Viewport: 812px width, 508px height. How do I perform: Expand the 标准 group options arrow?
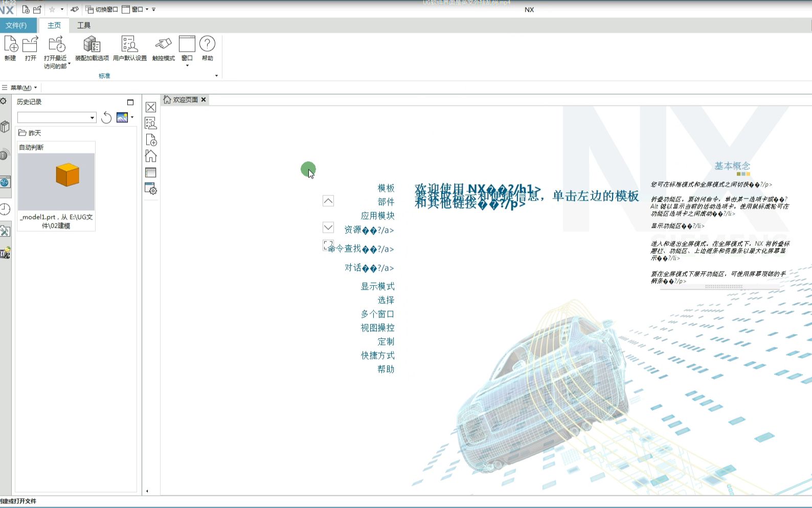point(216,76)
